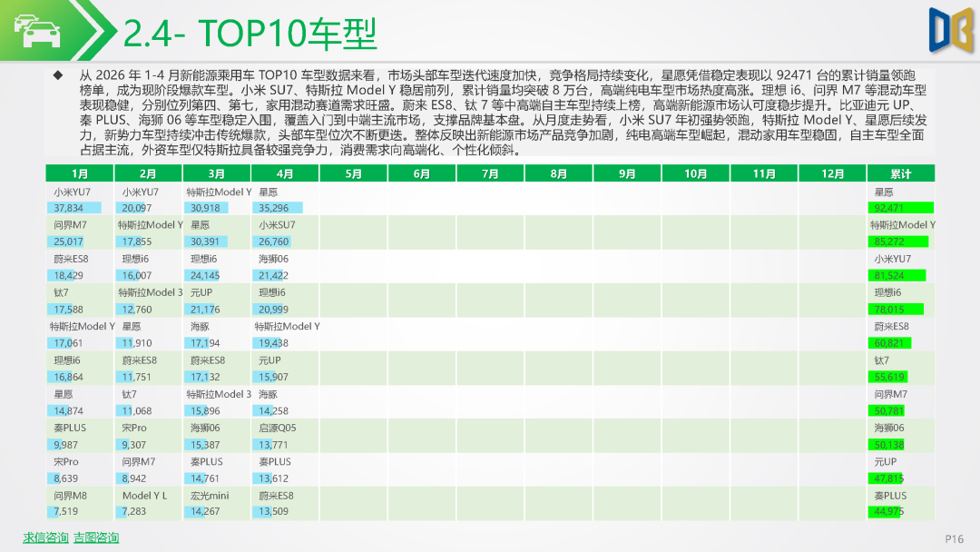Click the 92,471 cumulative green bar

pos(901,208)
